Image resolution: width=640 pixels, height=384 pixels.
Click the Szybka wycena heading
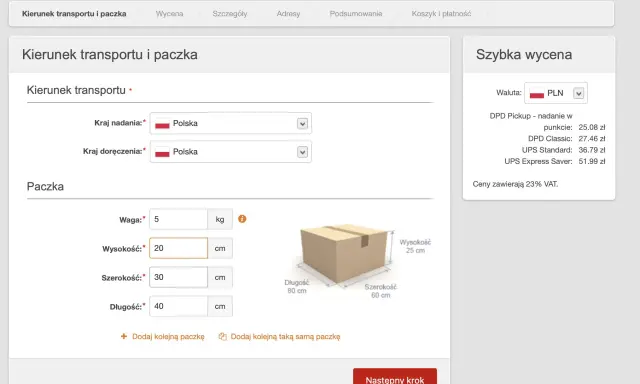(524, 55)
